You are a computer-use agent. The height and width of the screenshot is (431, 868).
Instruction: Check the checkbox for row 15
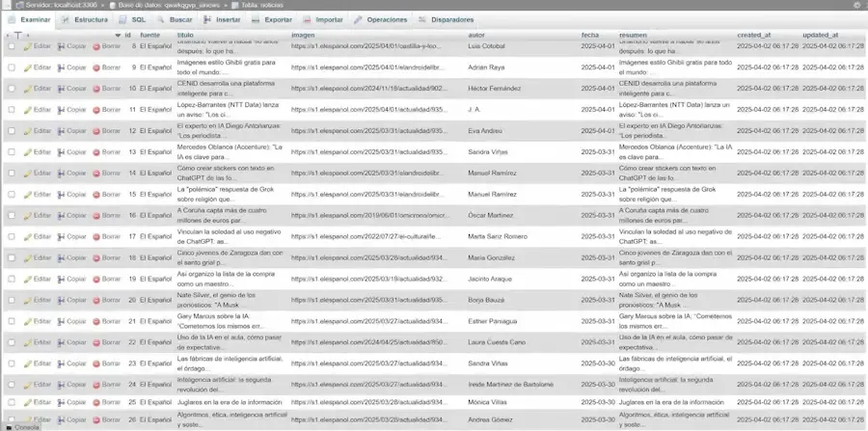[12, 194]
